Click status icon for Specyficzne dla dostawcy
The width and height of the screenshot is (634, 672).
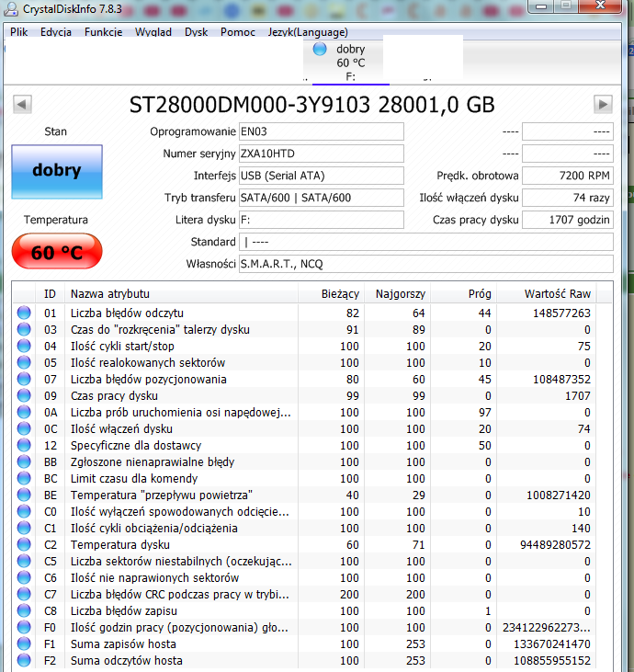pyautogui.click(x=24, y=445)
